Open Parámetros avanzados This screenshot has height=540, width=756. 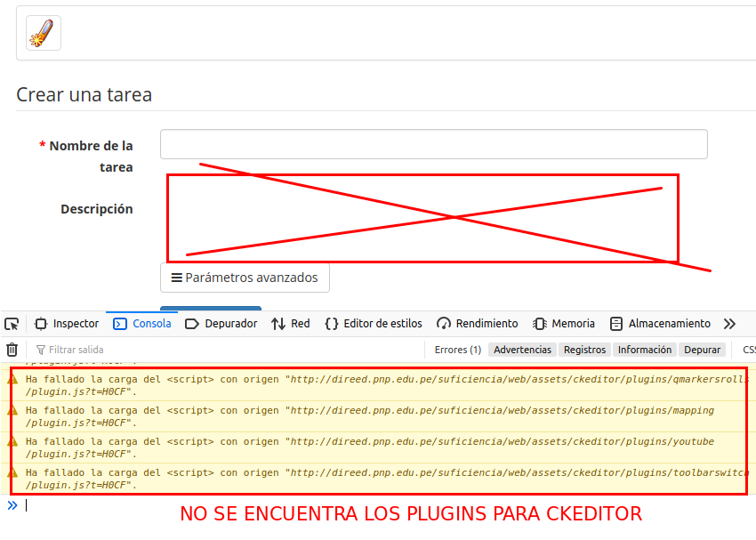tap(245, 278)
